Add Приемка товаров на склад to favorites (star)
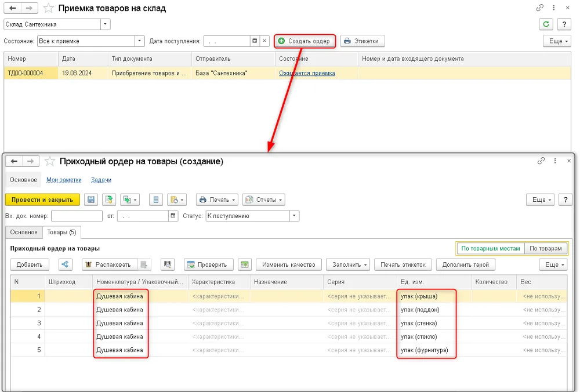Screen dimensions: 580x392 click(x=49, y=8)
